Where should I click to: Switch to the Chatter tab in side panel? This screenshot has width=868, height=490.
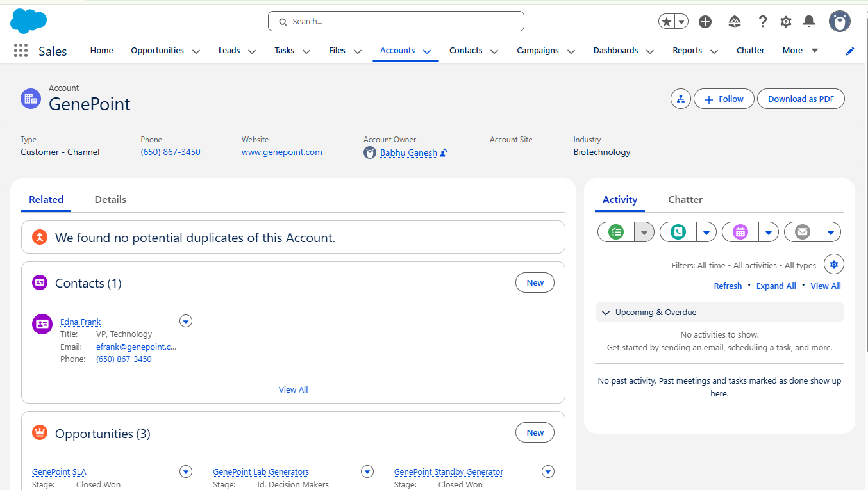pyautogui.click(x=685, y=200)
